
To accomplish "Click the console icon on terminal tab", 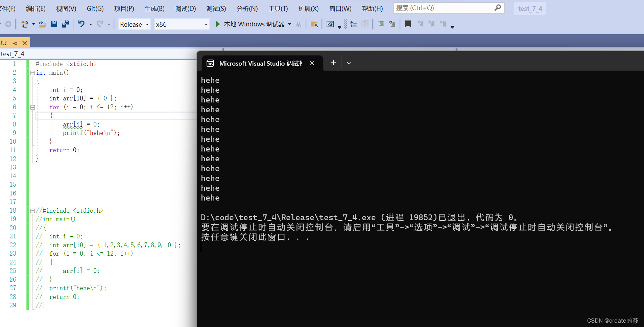I will [210, 63].
